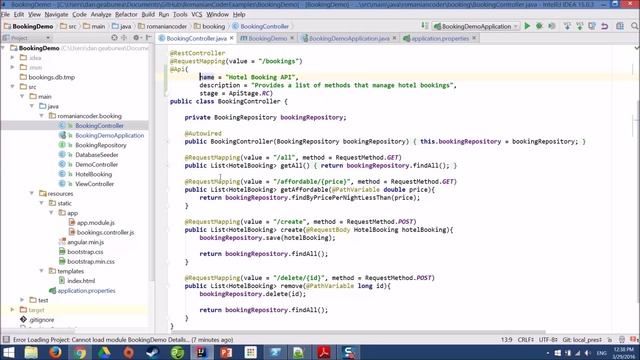Open Project Structure icon in toolbar
Image resolution: width=640 pixels, height=360 pixels.
(x=620, y=26)
